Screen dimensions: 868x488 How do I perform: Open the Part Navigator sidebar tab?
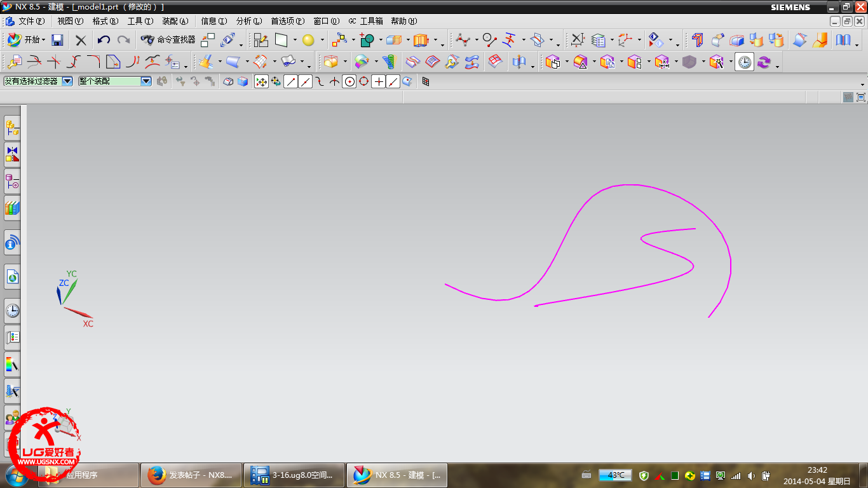pyautogui.click(x=12, y=182)
